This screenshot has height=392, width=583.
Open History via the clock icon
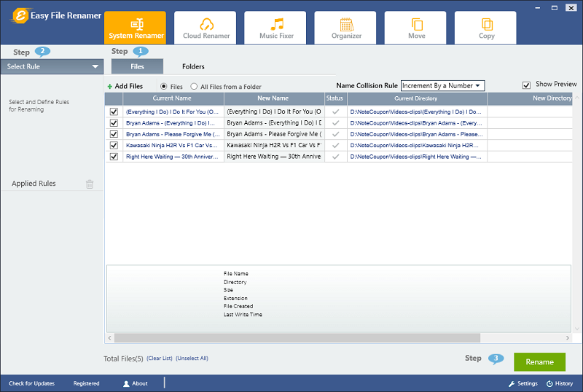[x=549, y=383]
